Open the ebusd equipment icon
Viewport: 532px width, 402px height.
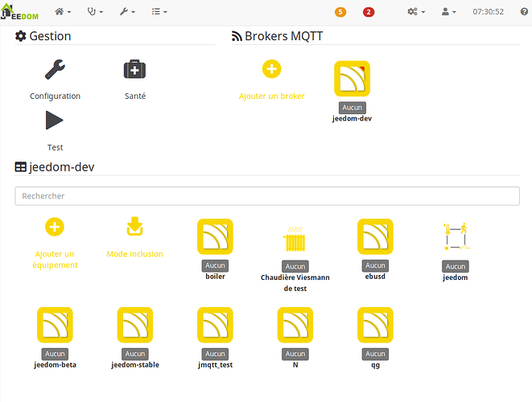click(x=375, y=236)
